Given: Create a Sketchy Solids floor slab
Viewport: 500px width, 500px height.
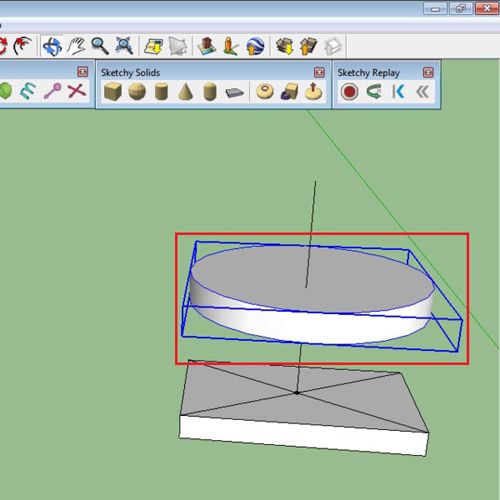Looking at the screenshot, I should tap(235, 93).
